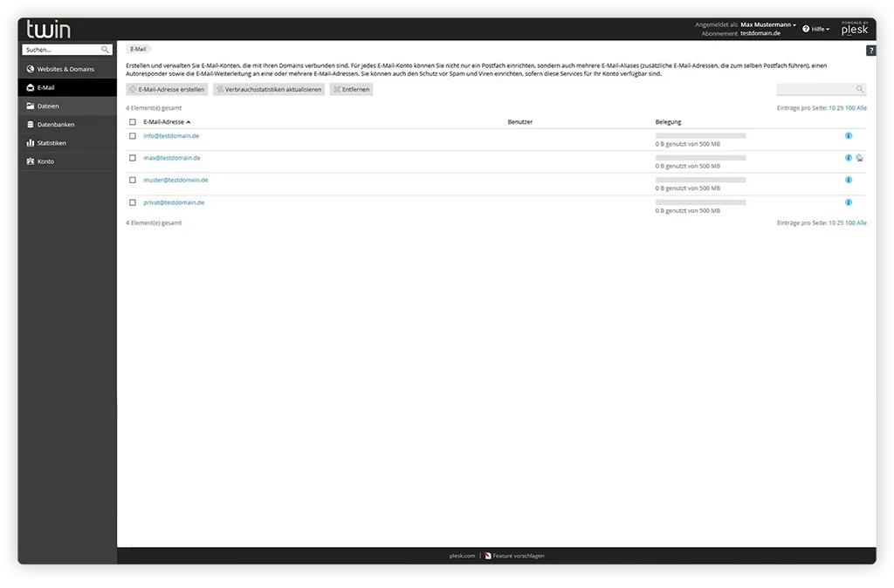Click the question mark help icon
This screenshot has height=588, width=894.
point(870,51)
